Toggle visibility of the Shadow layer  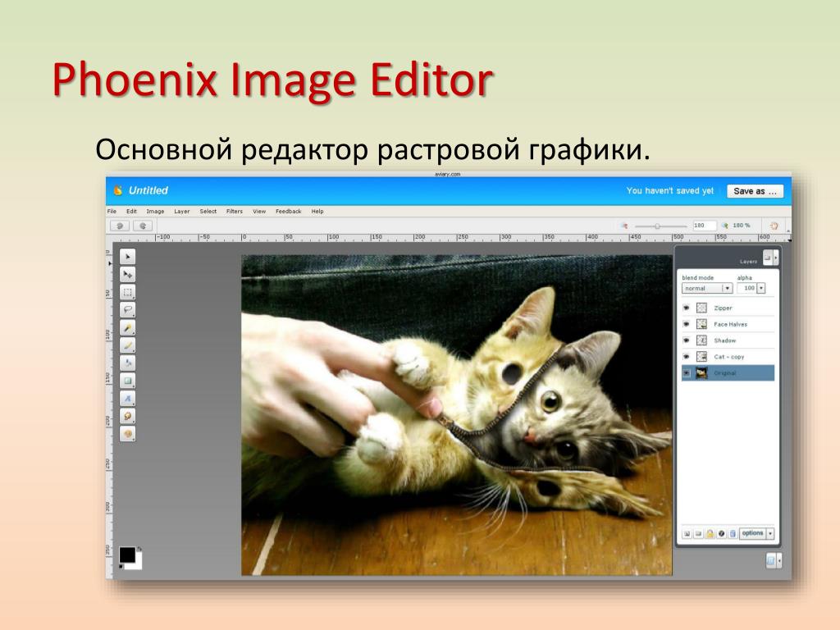point(687,340)
